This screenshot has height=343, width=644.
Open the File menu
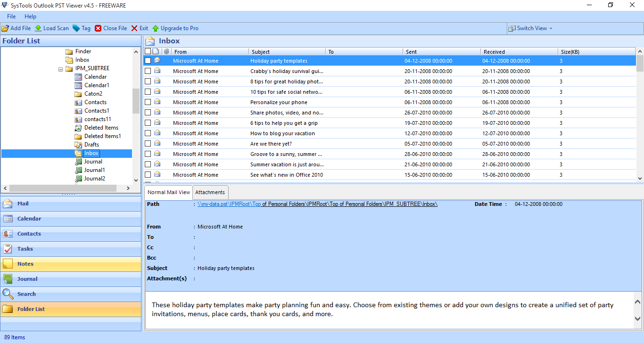(11, 16)
